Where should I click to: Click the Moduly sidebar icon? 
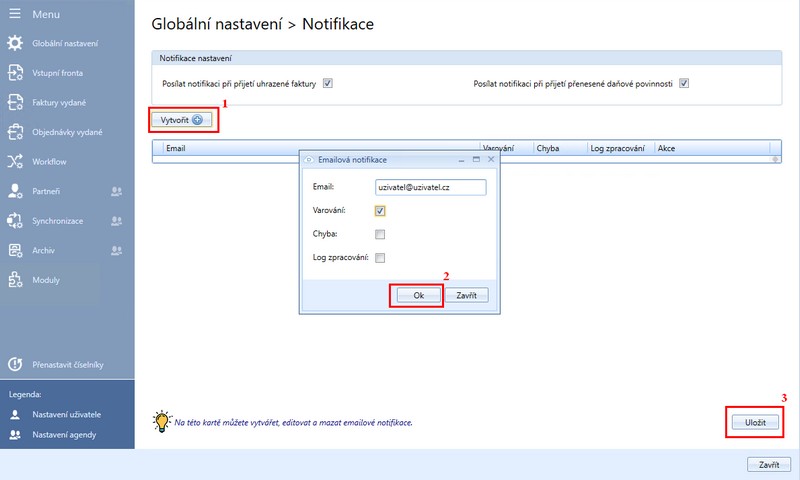tap(15, 279)
